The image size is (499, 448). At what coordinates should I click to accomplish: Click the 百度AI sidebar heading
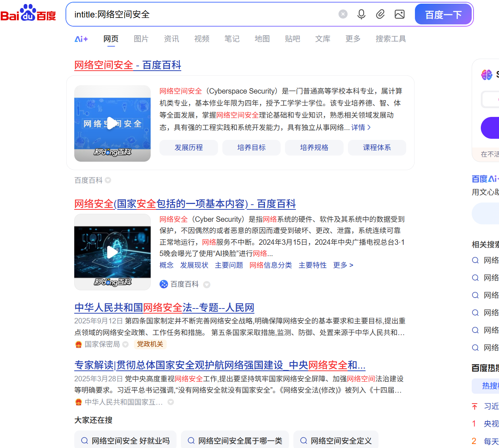485,179
